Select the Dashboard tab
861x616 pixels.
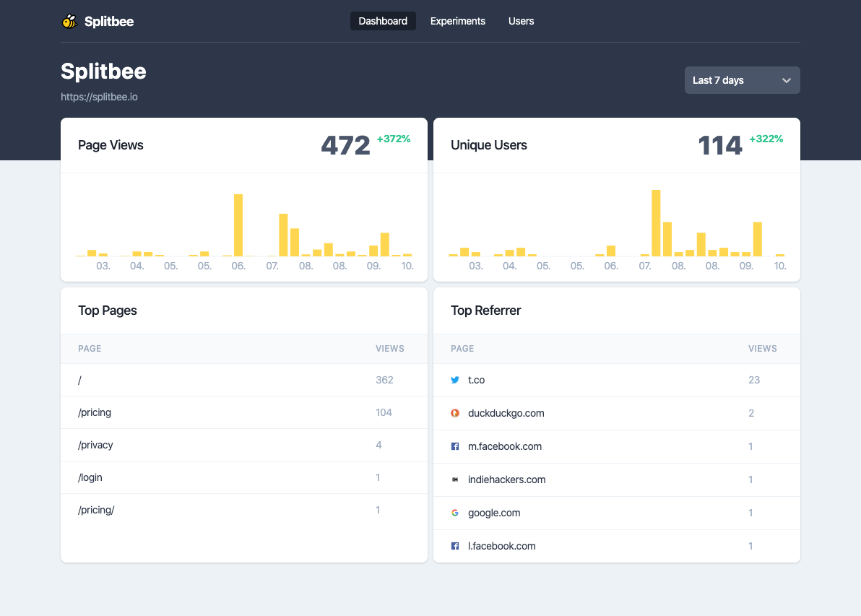tap(383, 21)
